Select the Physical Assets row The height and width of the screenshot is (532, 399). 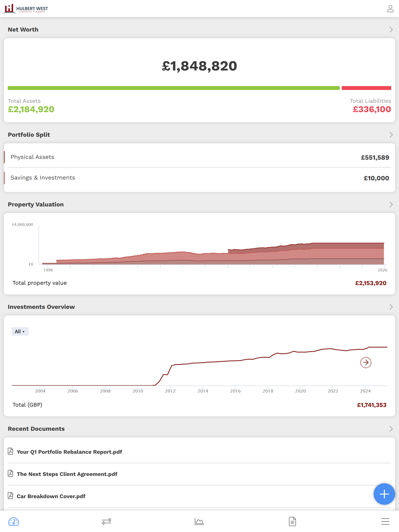199,157
